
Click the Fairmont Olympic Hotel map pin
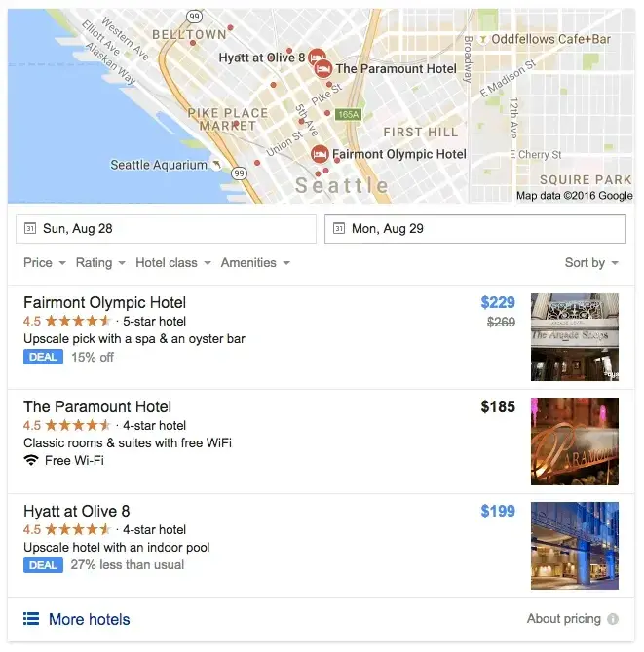pos(320,154)
